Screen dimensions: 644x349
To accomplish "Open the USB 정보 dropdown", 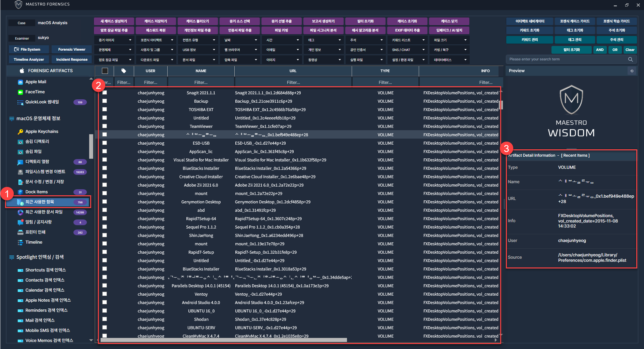I will pos(198,50).
